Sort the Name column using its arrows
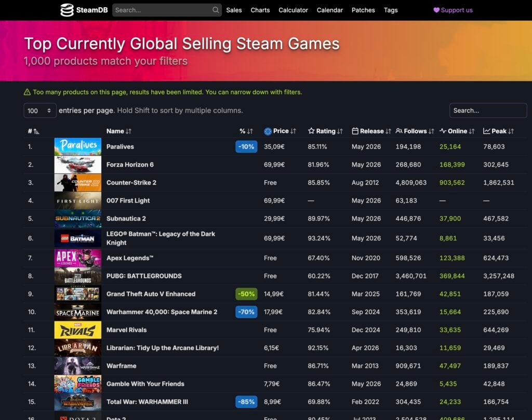The height and width of the screenshot is (420, 532). pyautogui.click(x=128, y=131)
